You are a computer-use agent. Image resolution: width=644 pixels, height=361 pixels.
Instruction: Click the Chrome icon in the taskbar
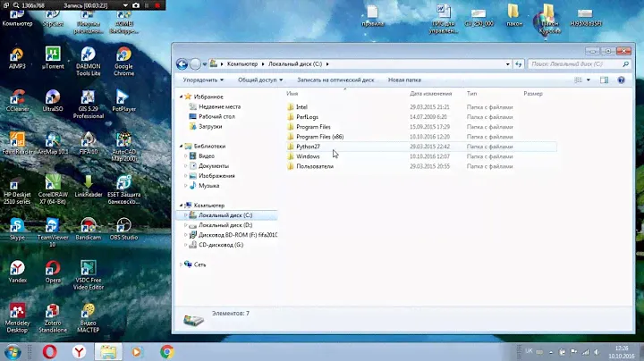(165, 351)
